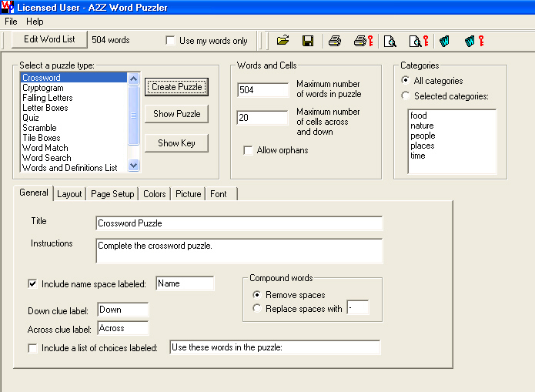535x392 pixels.
Task: Select the All categories radio button
Action: point(406,80)
